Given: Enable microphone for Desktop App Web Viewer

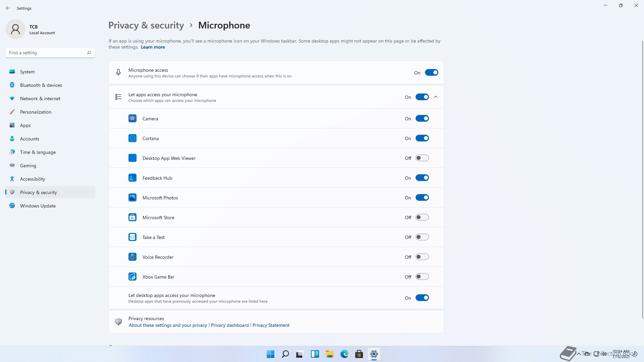Looking at the screenshot, I should tap(422, 158).
